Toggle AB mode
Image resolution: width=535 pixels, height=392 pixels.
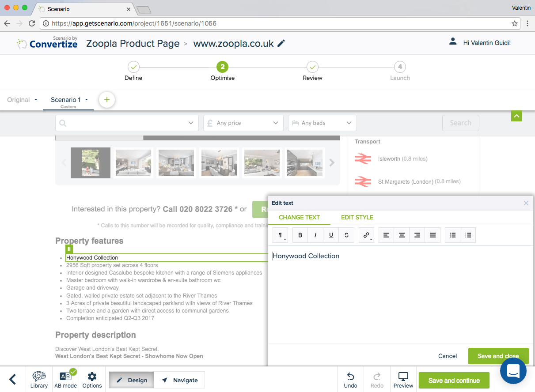click(x=65, y=380)
